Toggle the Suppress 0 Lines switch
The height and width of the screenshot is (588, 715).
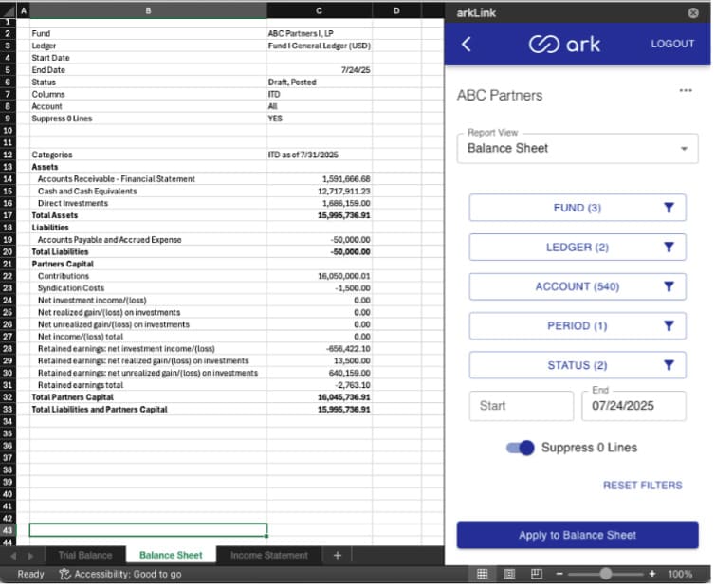(x=521, y=448)
